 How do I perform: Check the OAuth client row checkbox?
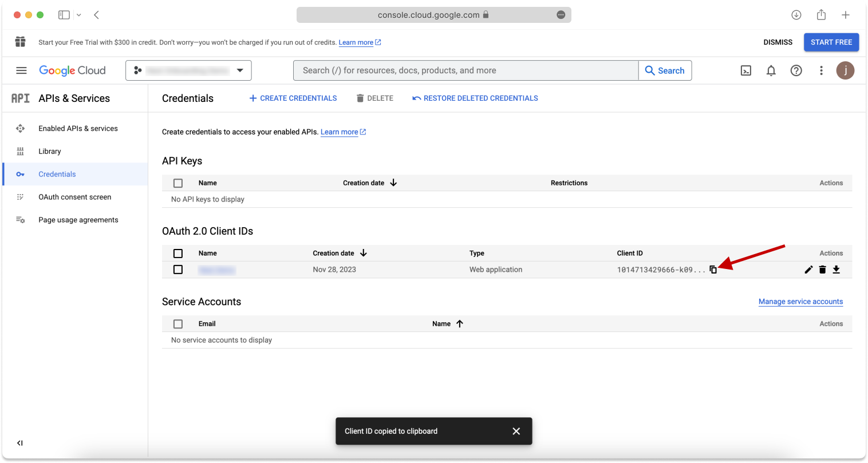178,269
